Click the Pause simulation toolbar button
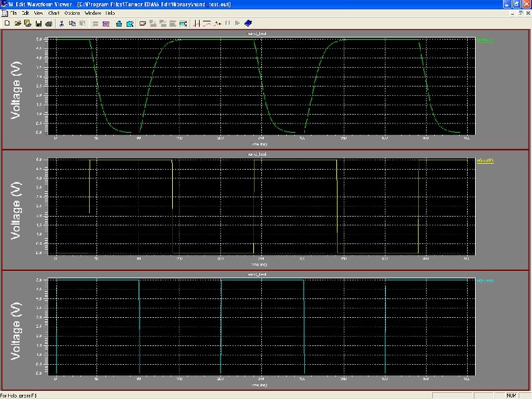Viewport: 532px width, 399px height. click(x=227, y=23)
